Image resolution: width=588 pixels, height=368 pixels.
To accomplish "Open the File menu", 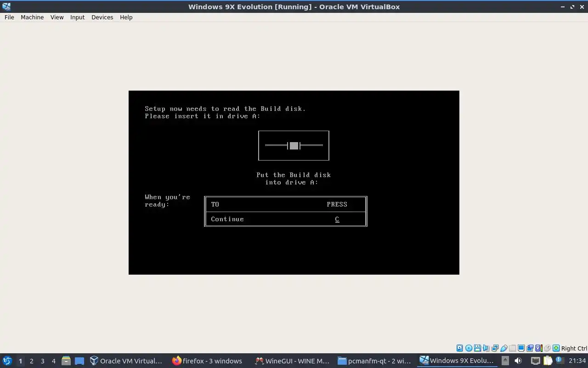I will pyautogui.click(x=9, y=17).
